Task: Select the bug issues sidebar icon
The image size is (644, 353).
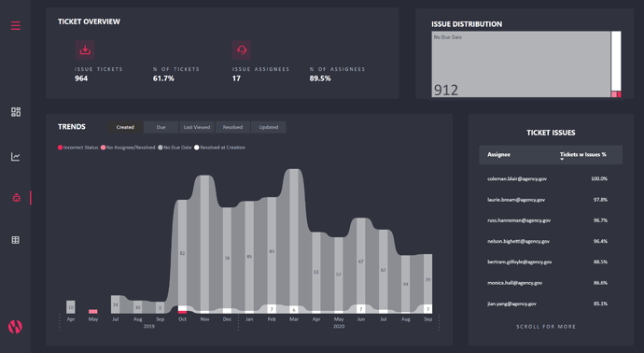Action: (16, 198)
